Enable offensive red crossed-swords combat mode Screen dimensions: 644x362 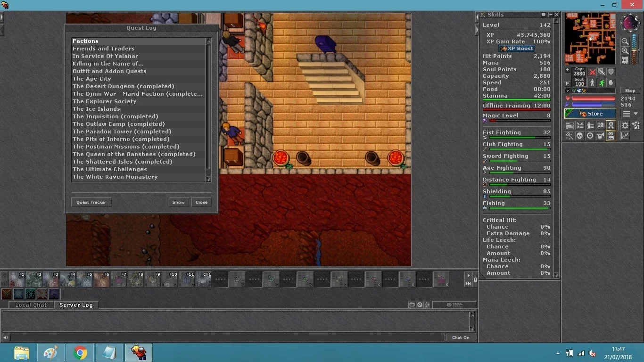(593, 72)
